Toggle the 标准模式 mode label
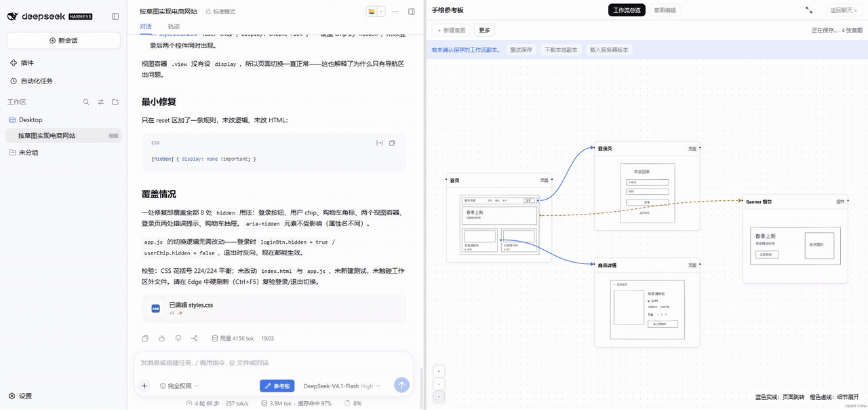This screenshot has width=868, height=410. [x=220, y=12]
